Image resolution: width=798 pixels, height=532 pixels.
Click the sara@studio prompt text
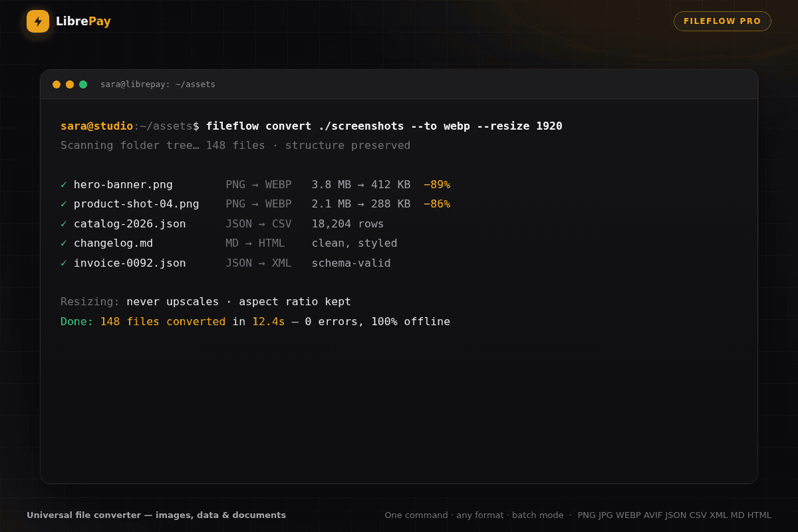click(96, 126)
